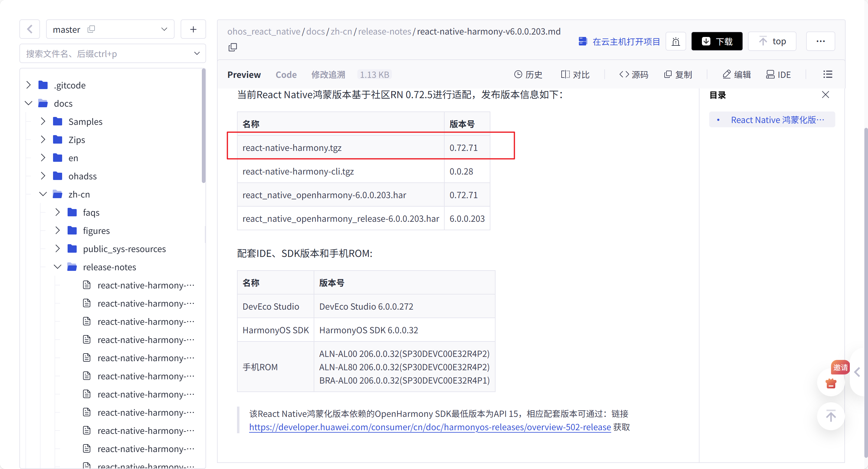Click the red gift invite icon

click(x=831, y=383)
